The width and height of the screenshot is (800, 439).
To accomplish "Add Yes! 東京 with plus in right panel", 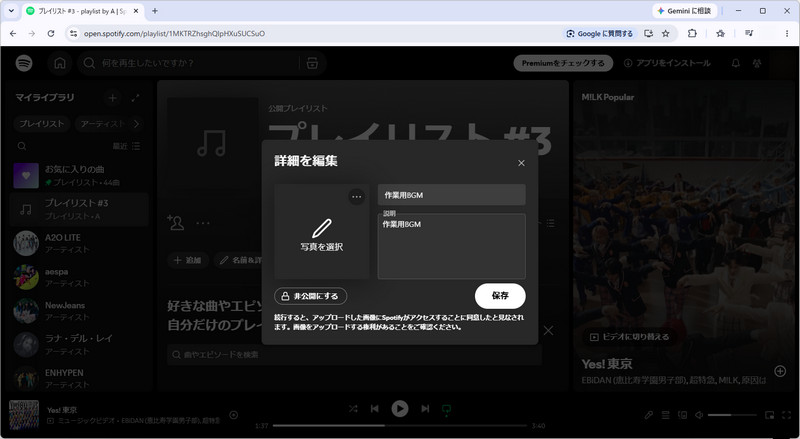I will 780,371.
